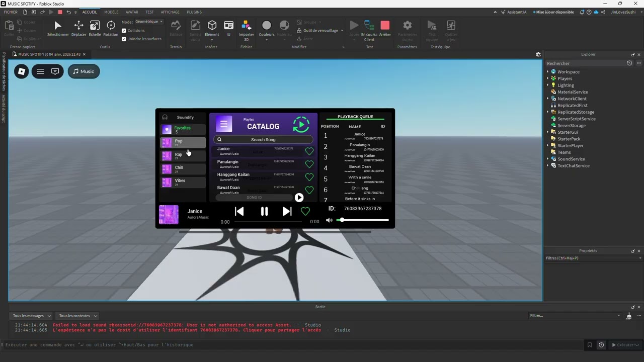The height and width of the screenshot is (362, 644).
Task: Expand the Players tree node
Action: [x=548, y=78]
